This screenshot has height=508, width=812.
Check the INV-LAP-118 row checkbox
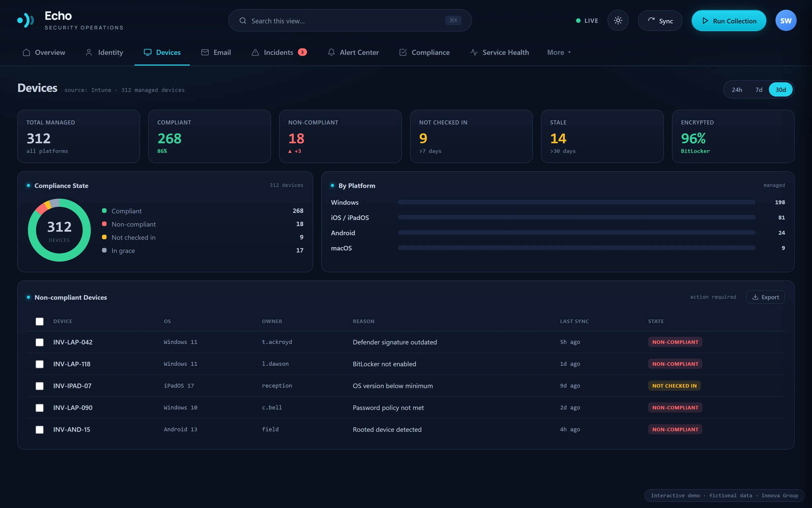[40, 364]
